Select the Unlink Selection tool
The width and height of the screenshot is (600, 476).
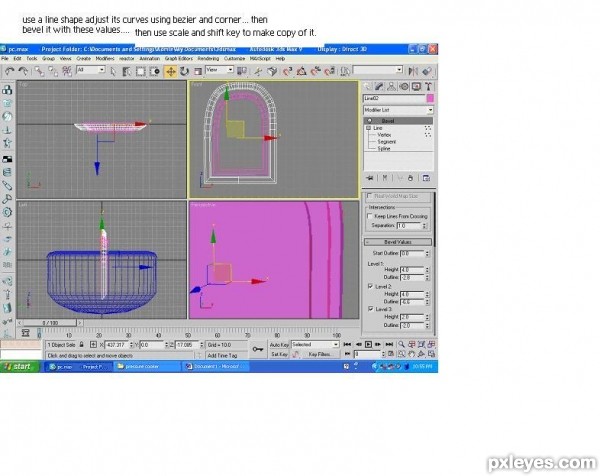coord(53,71)
